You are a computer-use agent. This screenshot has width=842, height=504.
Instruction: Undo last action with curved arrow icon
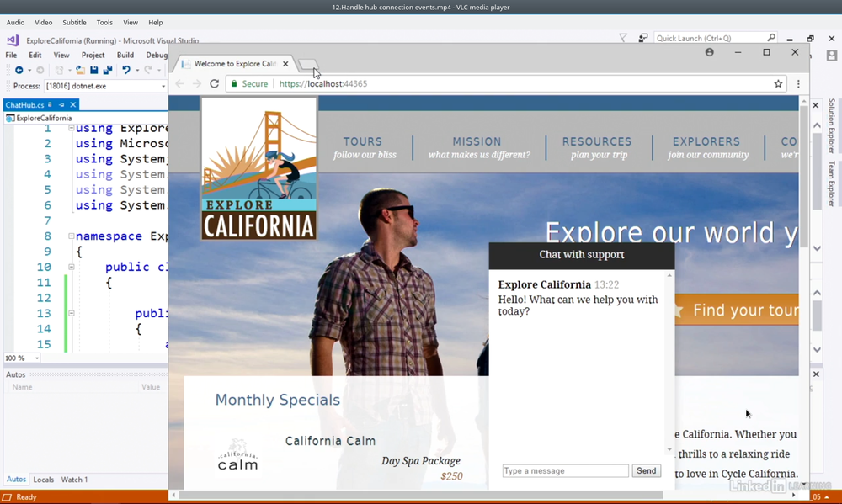[x=126, y=70]
